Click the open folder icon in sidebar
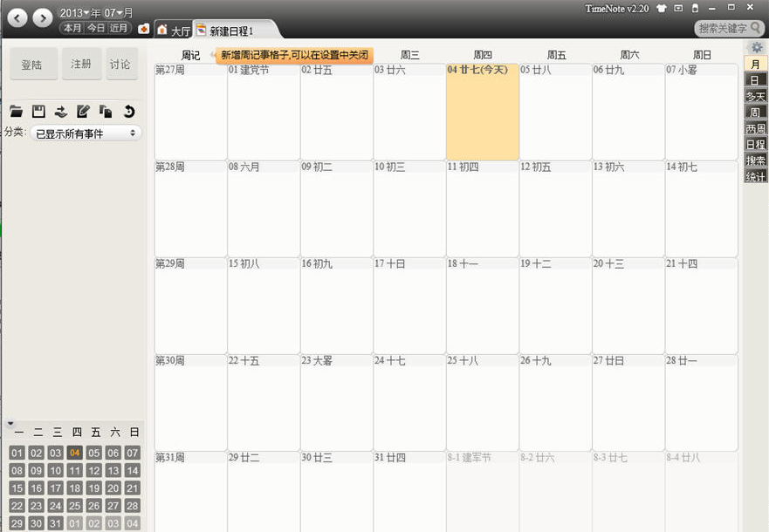The width and height of the screenshot is (769, 532). [x=16, y=111]
